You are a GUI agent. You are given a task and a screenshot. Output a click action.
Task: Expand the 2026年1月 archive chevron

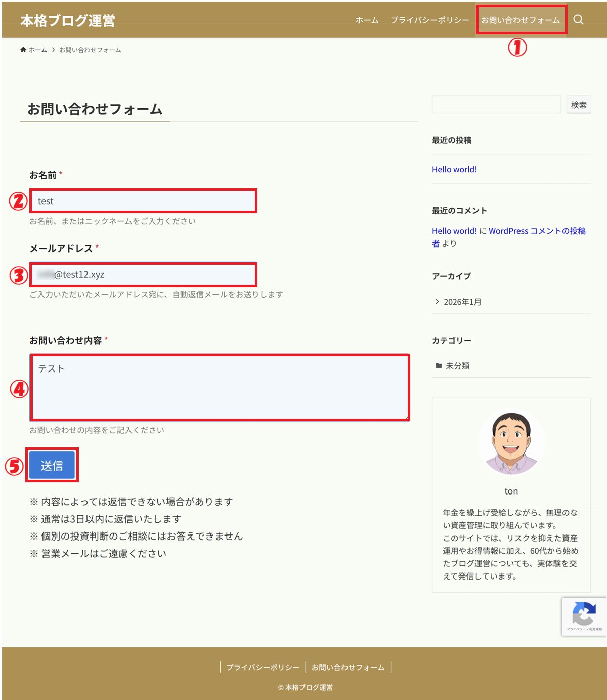pyautogui.click(x=437, y=302)
